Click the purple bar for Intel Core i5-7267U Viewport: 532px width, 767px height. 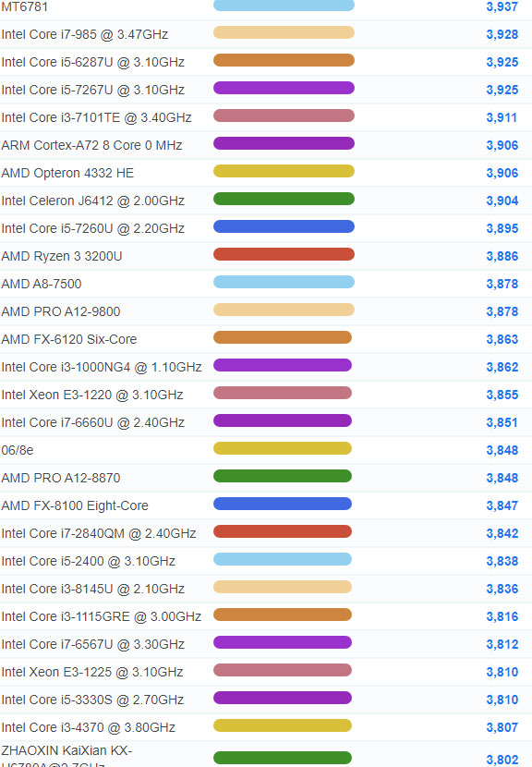(x=284, y=88)
